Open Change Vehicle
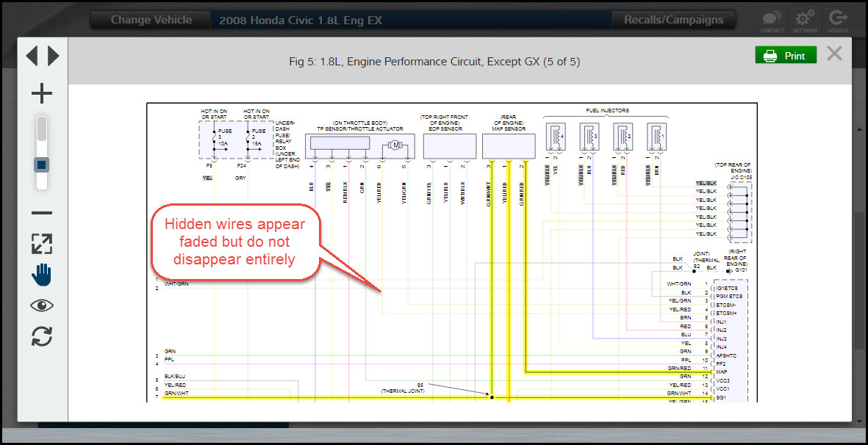 pos(151,20)
